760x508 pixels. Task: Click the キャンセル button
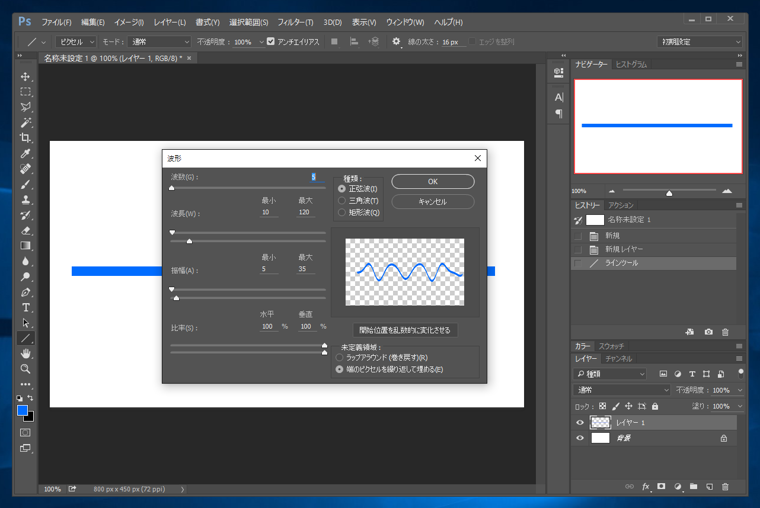(433, 202)
